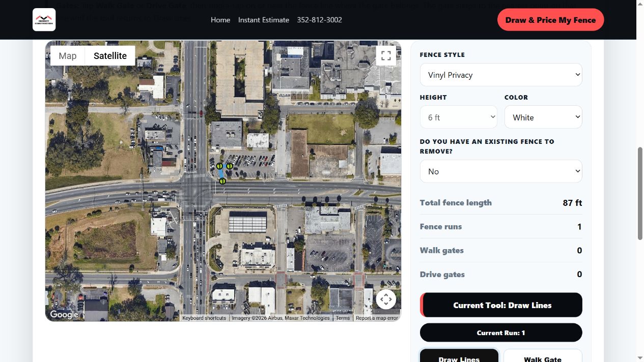Viewport: 644px width, 362px height.
Task: Go to Instant Estimate page
Action: point(264,20)
